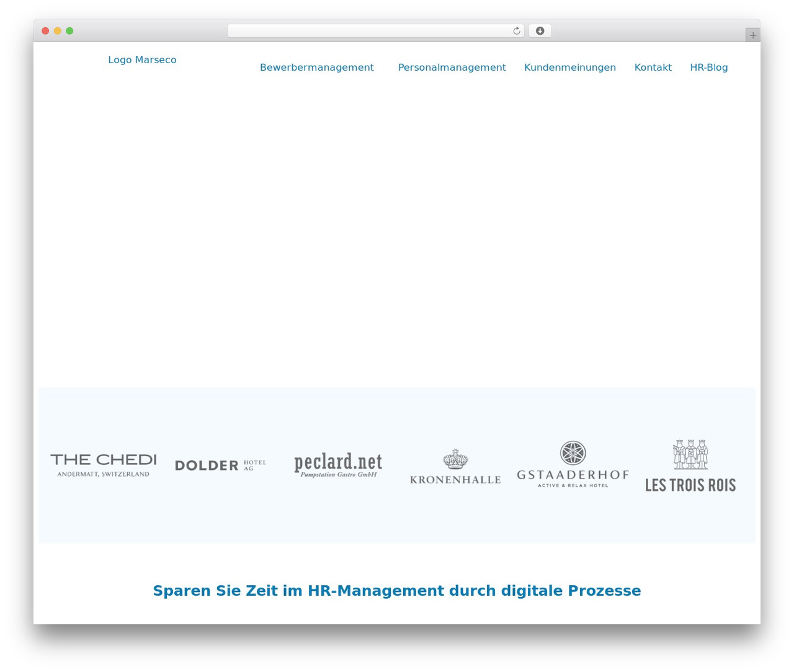
Task: Click the Les Trois Rois logo
Action: tap(690, 466)
